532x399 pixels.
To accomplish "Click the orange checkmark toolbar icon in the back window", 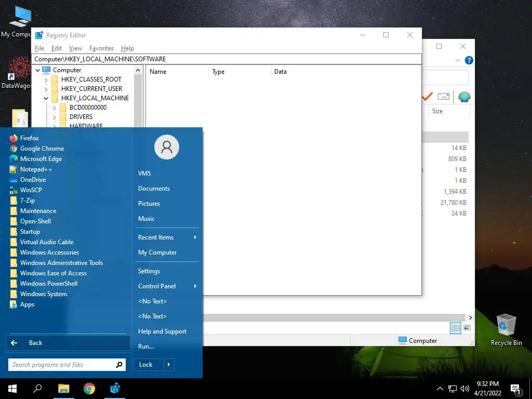I will 428,97.
